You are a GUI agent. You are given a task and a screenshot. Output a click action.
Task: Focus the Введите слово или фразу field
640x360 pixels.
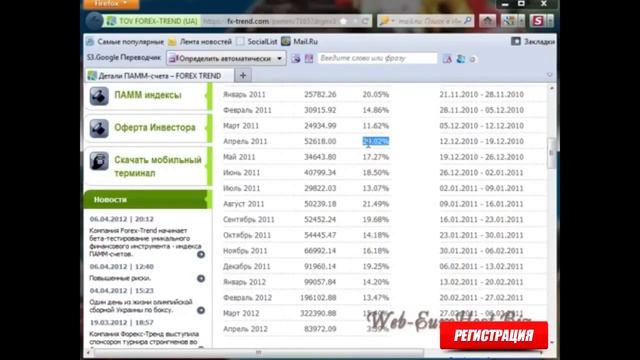coord(377,58)
